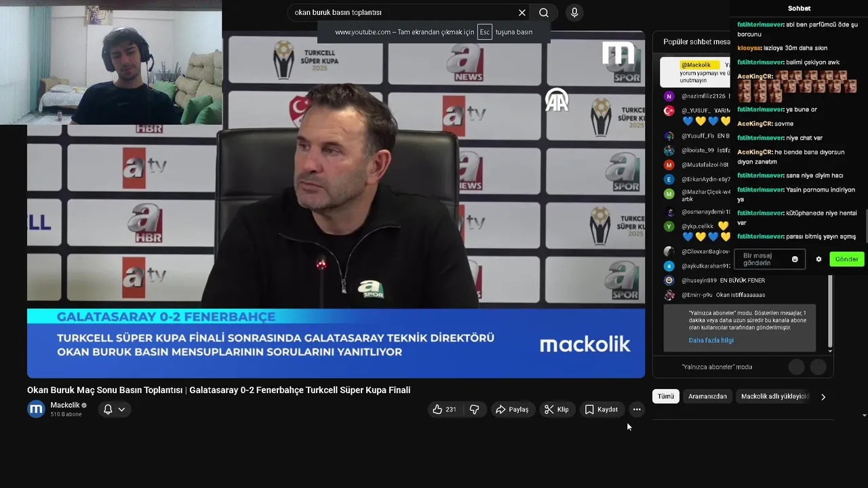The image size is (868, 488).
Task: Send the chat message with Gönder
Action: pos(846,259)
